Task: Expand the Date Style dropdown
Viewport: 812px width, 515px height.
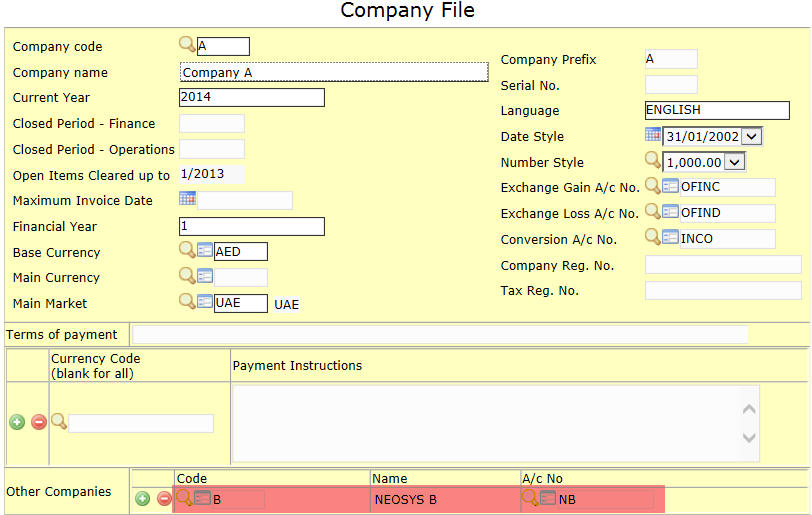Action: click(x=752, y=137)
